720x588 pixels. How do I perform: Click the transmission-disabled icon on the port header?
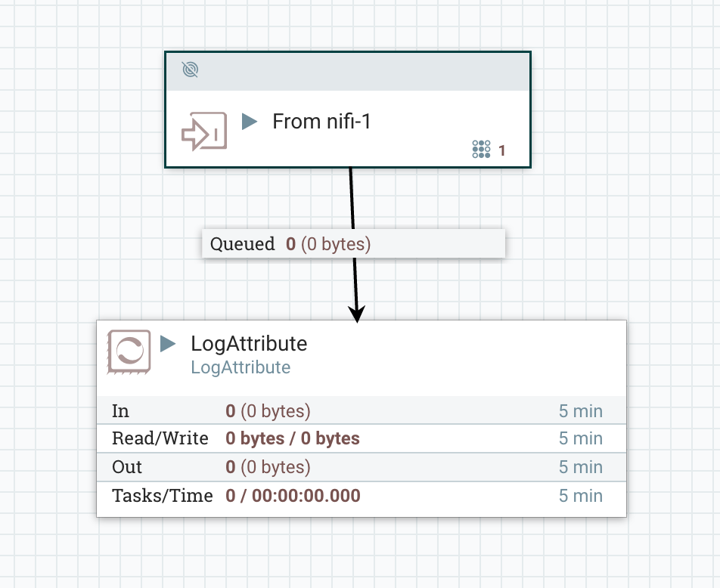coord(190,70)
